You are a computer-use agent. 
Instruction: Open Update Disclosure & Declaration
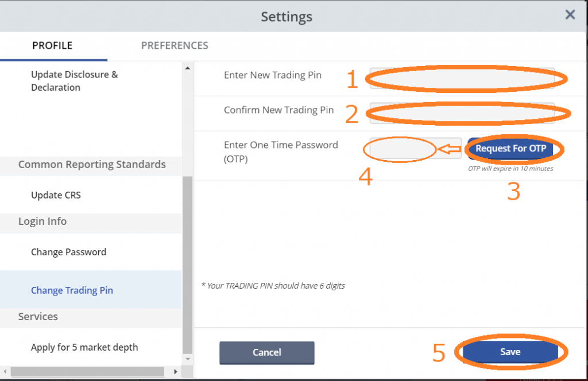click(x=74, y=81)
